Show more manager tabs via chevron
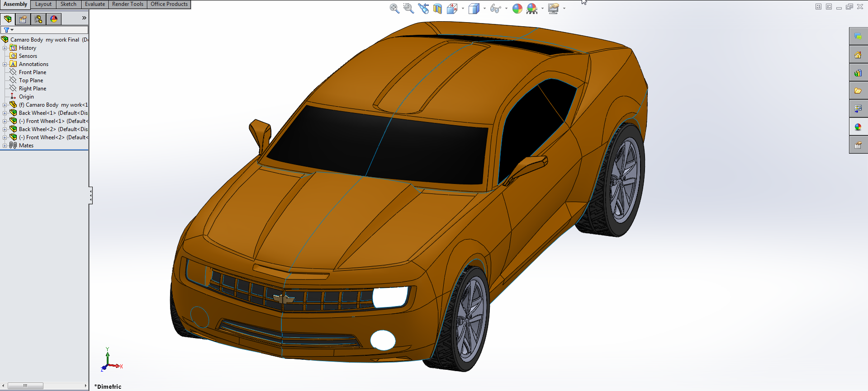Screen dimensions: 868x391 pyautogui.click(x=84, y=18)
